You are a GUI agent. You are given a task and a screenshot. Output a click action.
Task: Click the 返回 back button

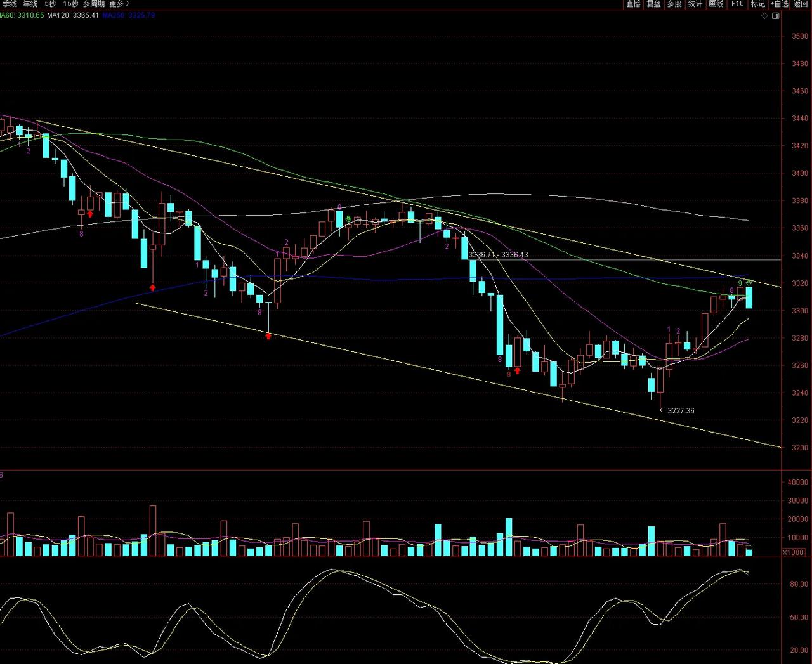pos(801,4)
